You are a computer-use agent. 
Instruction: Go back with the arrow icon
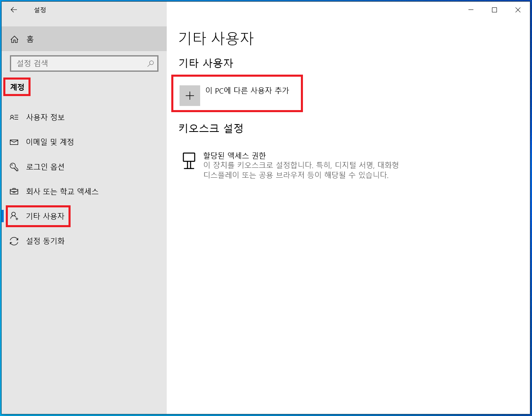point(14,10)
